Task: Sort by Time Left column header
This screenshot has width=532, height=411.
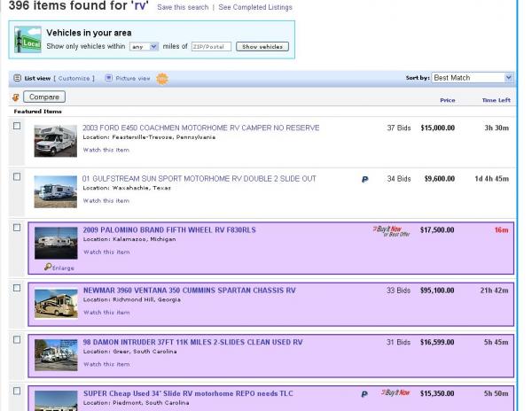Action: click(496, 100)
